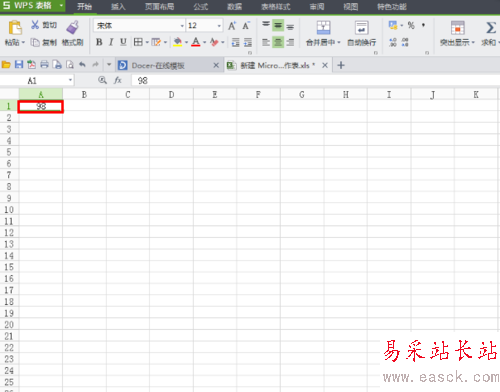Viewport: 500px width, 392px height.
Task: Toggle align left
Action: point(266,42)
